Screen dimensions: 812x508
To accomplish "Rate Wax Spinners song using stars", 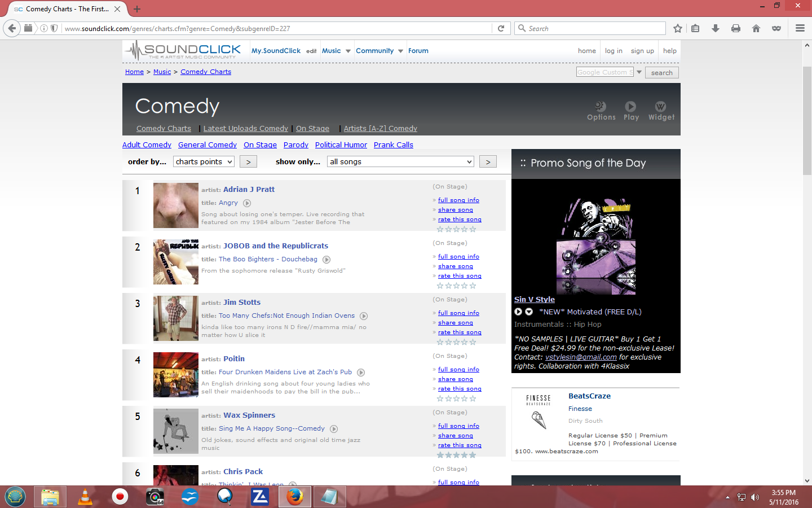I will [457, 455].
